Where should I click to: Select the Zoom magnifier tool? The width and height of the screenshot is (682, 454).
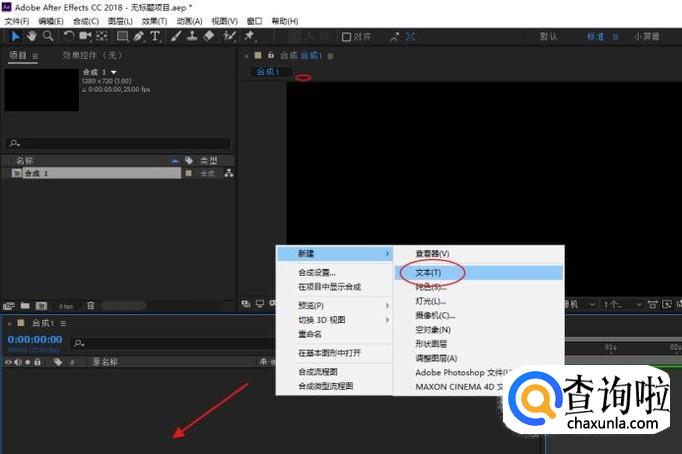[x=47, y=37]
